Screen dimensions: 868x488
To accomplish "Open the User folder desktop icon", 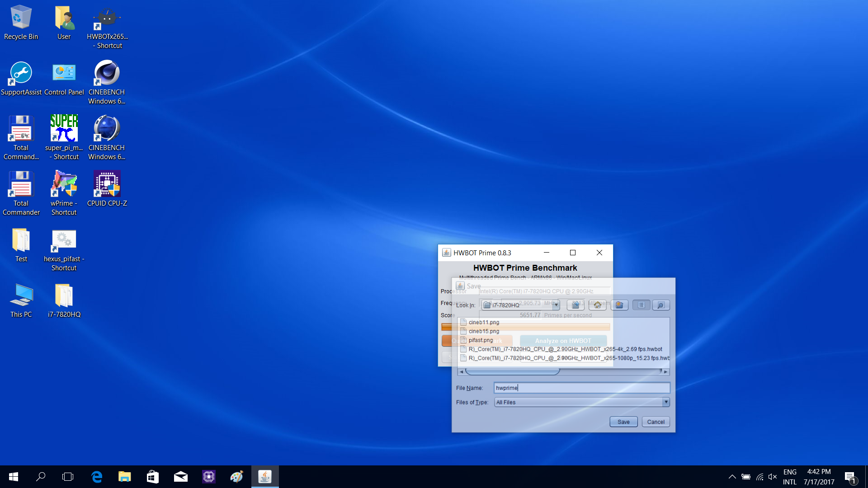I will [64, 23].
